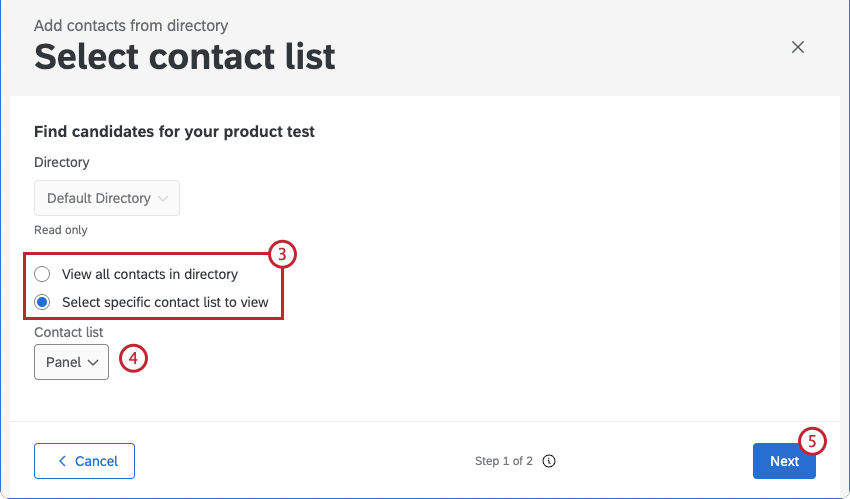The image size is (850, 499).
Task: Click the info icon beside Step 1 of 2
Action: [549, 461]
